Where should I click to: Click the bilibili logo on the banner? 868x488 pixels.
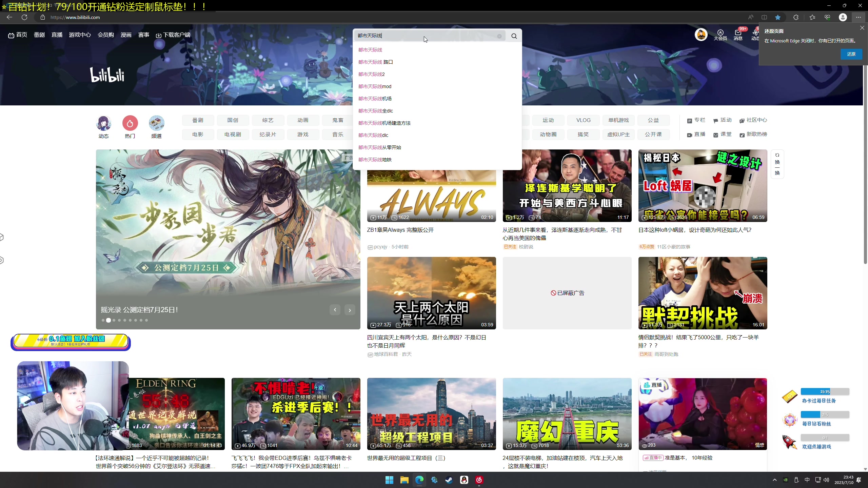tap(107, 75)
